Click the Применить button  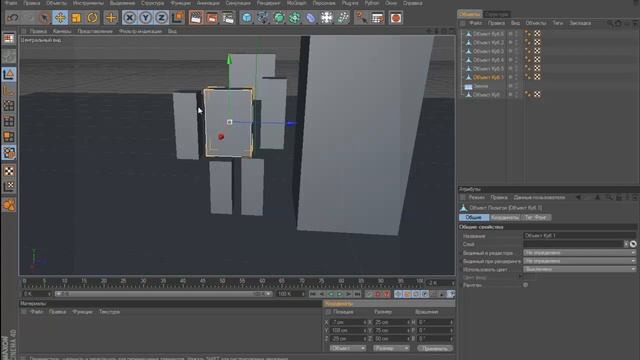click(435, 348)
